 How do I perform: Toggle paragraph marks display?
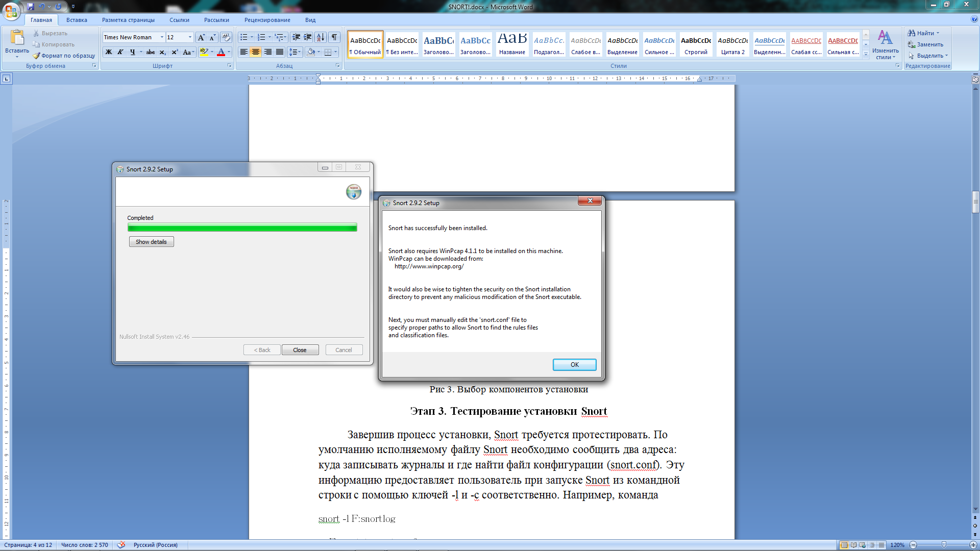coord(334,37)
